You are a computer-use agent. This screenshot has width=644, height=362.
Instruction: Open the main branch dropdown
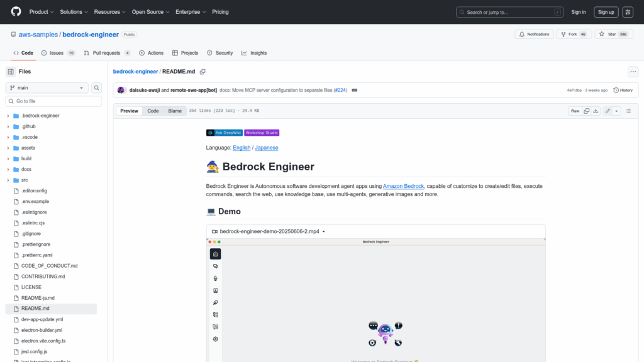(48, 88)
